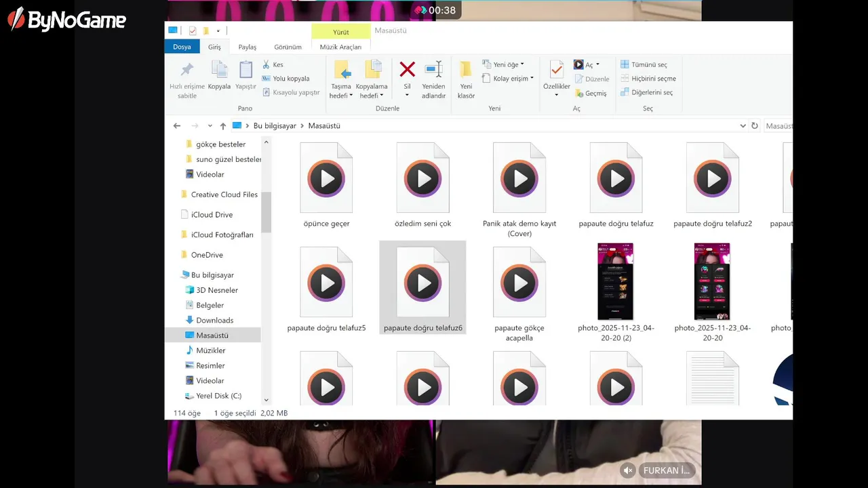Rename the file with Yeniden adlandır

click(433, 80)
